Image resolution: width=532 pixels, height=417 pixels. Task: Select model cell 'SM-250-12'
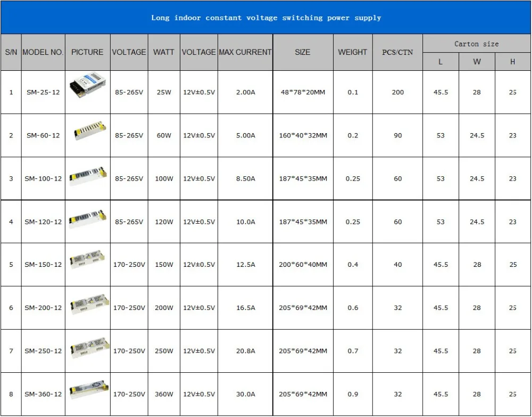43,351
